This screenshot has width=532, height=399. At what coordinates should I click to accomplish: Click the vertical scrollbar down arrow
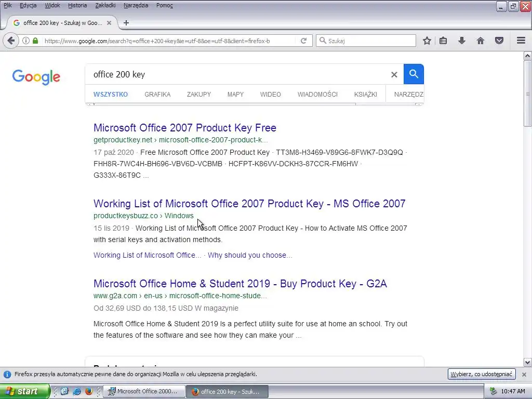(x=527, y=362)
